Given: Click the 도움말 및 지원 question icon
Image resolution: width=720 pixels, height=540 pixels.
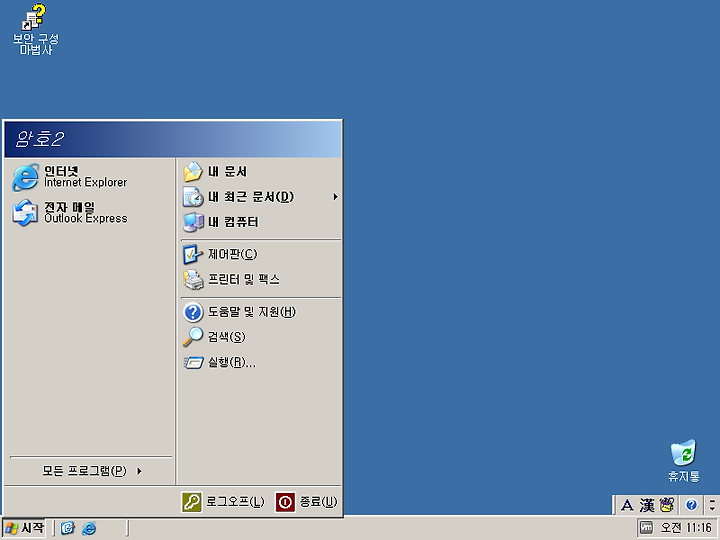Looking at the screenshot, I should tap(193, 312).
